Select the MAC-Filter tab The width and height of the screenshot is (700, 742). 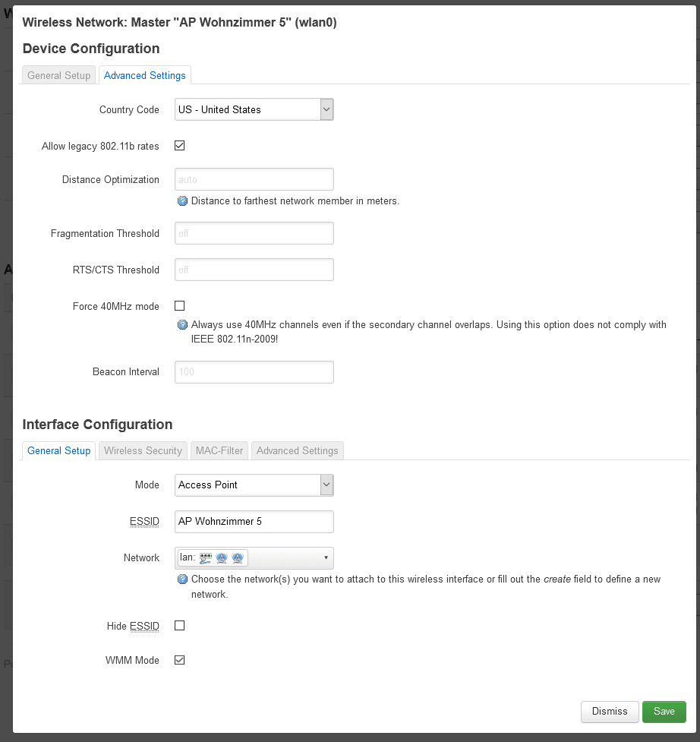click(x=219, y=450)
